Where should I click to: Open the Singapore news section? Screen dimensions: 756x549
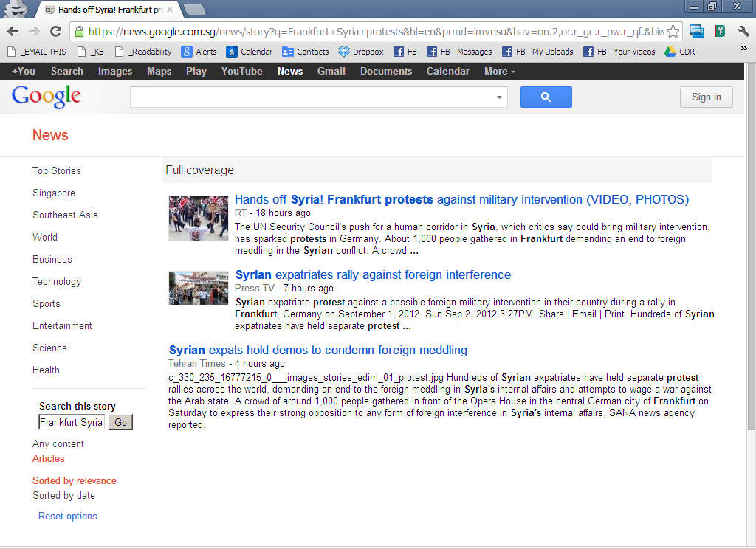click(x=53, y=193)
